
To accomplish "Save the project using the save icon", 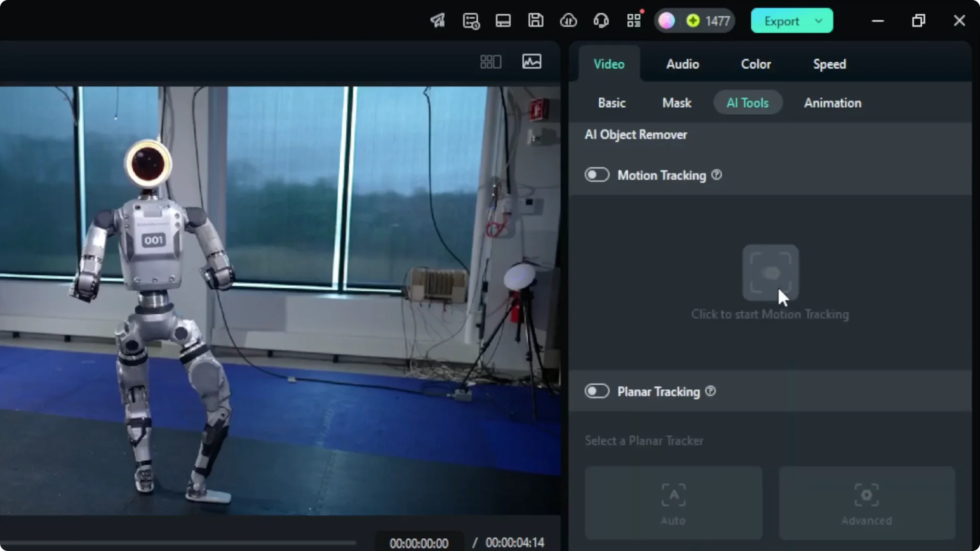I will point(535,20).
